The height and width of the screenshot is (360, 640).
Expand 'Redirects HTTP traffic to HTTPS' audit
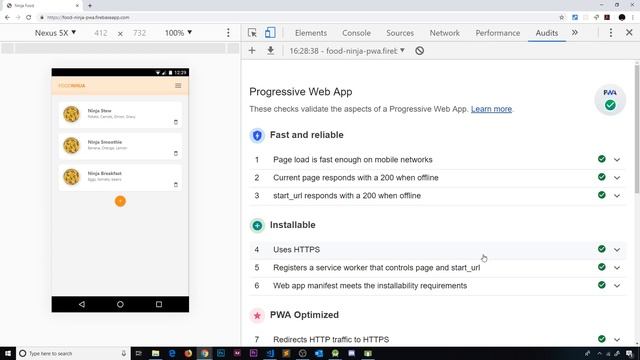click(617, 339)
